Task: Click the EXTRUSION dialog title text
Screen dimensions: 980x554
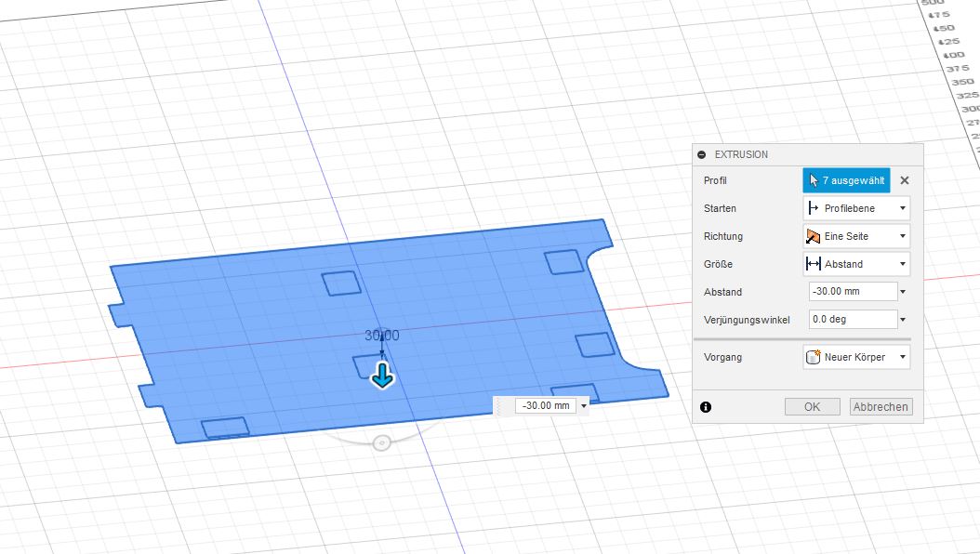Action: click(x=741, y=154)
